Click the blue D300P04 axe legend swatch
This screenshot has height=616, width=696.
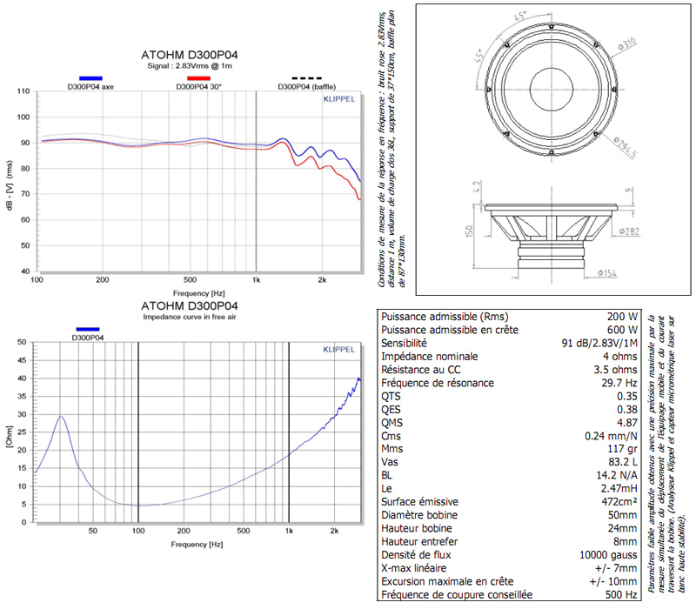click(x=90, y=78)
